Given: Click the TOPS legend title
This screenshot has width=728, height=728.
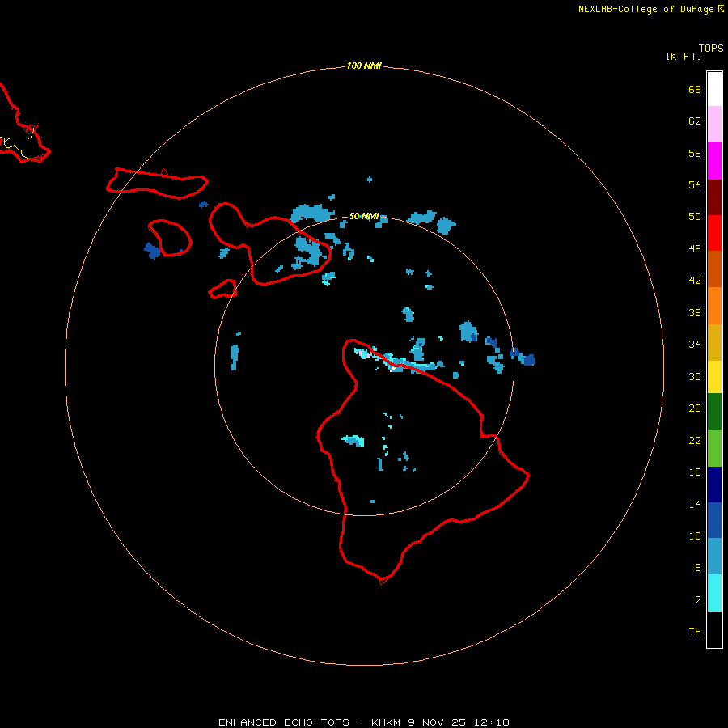Looking at the screenshot, I should click(711, 49).
